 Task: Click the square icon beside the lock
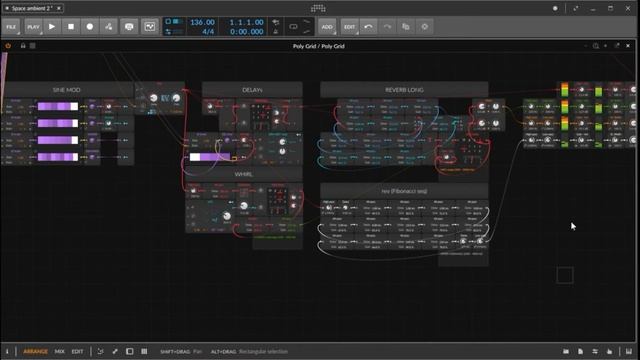click(x=33, y=46)
